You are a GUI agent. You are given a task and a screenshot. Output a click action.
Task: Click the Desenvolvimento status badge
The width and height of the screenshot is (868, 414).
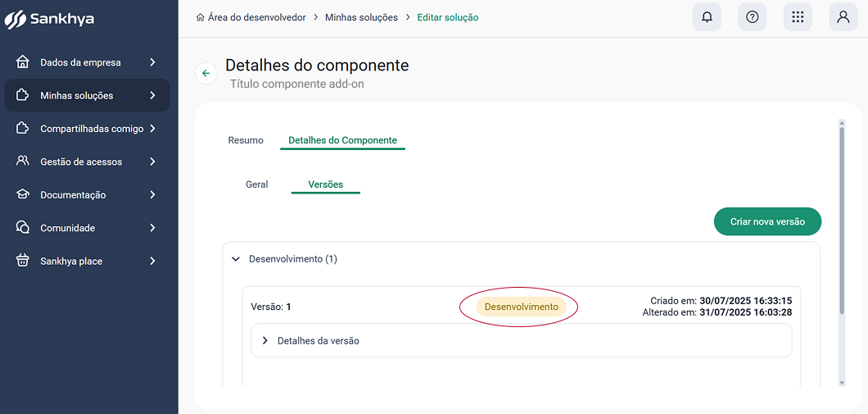522,307
